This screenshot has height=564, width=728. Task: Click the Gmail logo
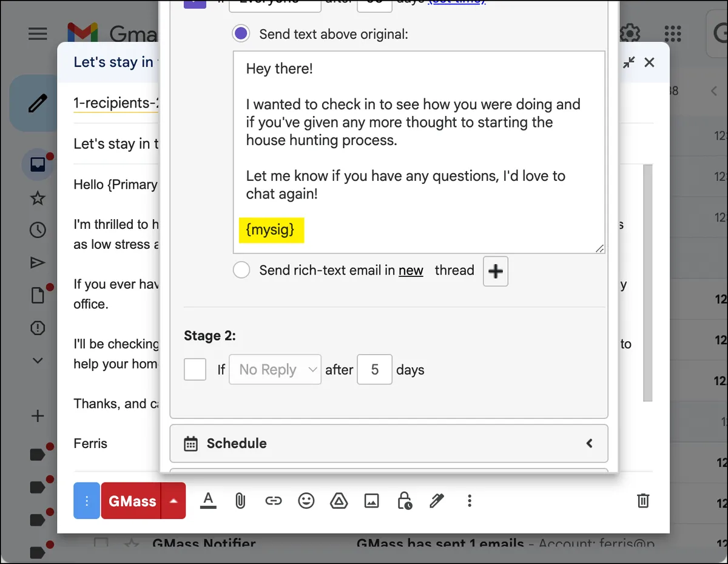(x=83, y=33)
